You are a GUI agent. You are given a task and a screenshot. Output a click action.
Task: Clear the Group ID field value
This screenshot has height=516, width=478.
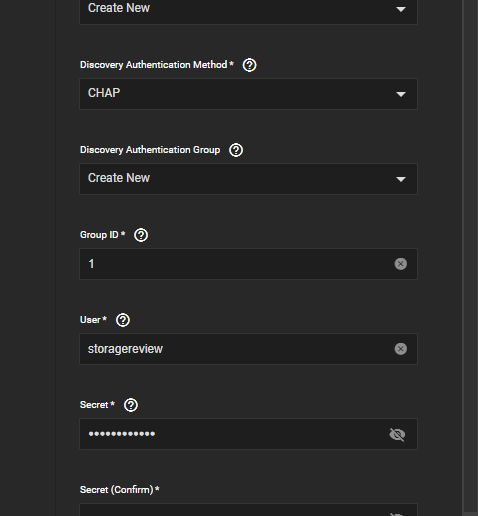point(401,264)
